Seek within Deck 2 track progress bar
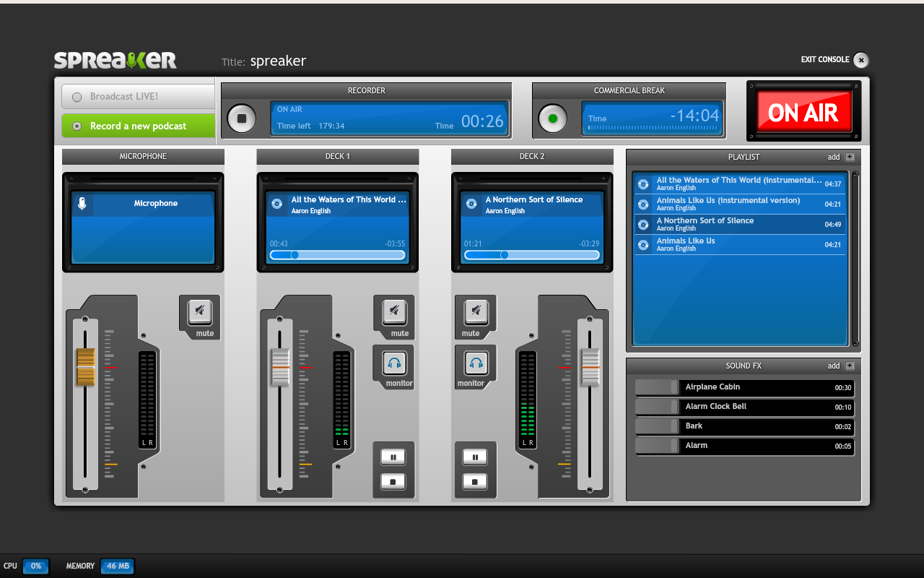 click(x=531, y=255)
